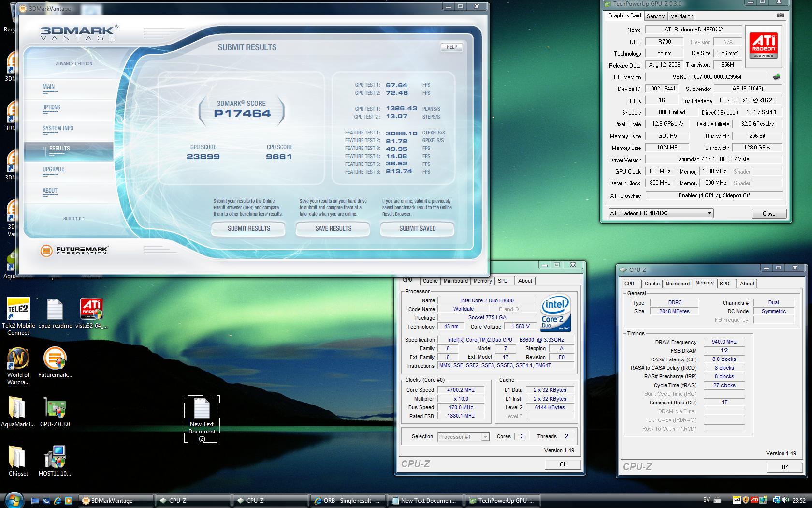Click the GPU-Z camera screenshot icon

click(780, 15)
